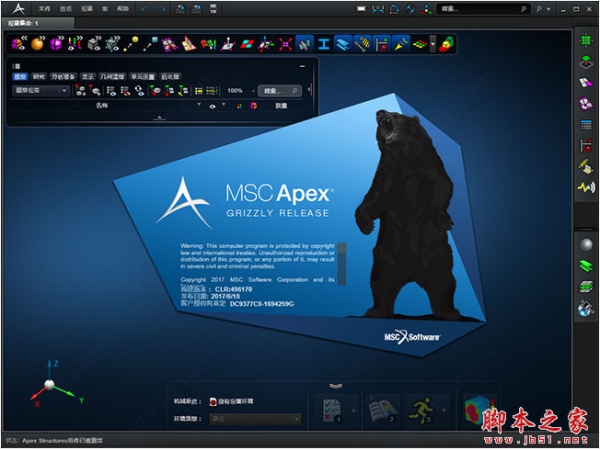Toggle the eye visibility column in model browser
600x450 pixels.
click(x=211, y=105)
